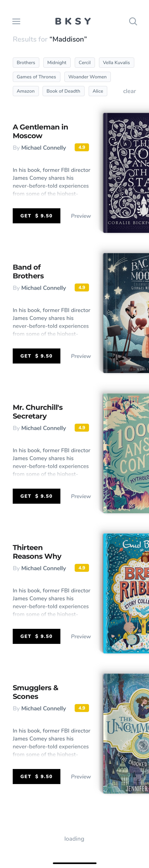Select the Games of Thrones tag
This screenshot has height=868, width=149.
tap(37, 77)
